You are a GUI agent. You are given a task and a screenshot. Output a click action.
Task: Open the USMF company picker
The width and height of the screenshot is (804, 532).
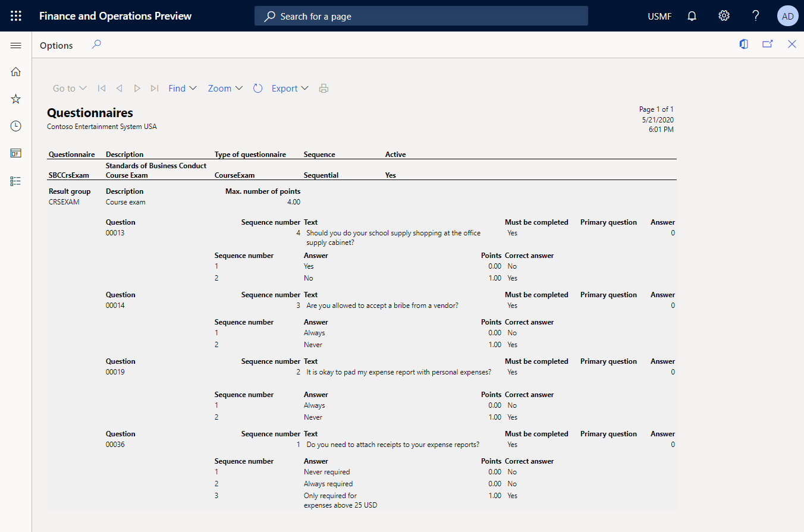tap(659, 15)
